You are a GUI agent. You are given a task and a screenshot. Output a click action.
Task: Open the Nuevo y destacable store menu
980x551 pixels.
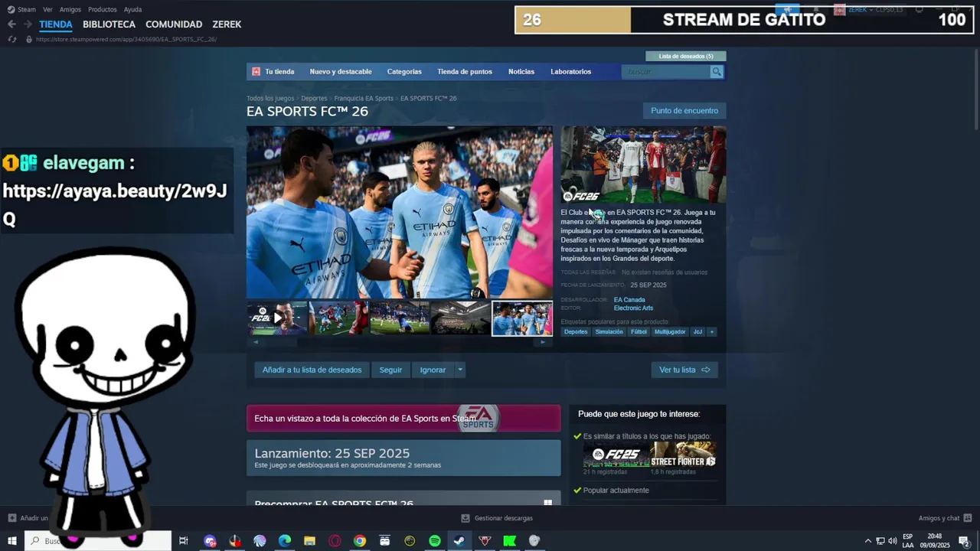[x=341, y=72]
